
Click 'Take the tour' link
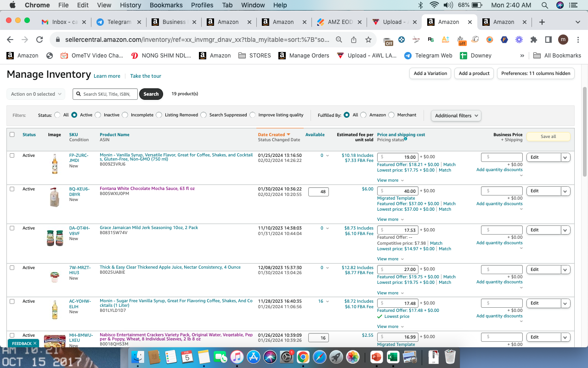click(x=146, y=76)
